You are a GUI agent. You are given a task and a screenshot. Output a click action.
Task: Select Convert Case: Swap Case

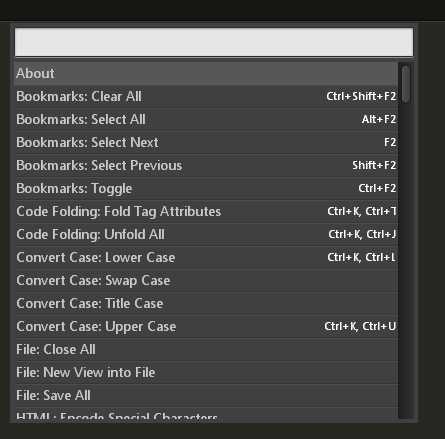pos(206,280)
